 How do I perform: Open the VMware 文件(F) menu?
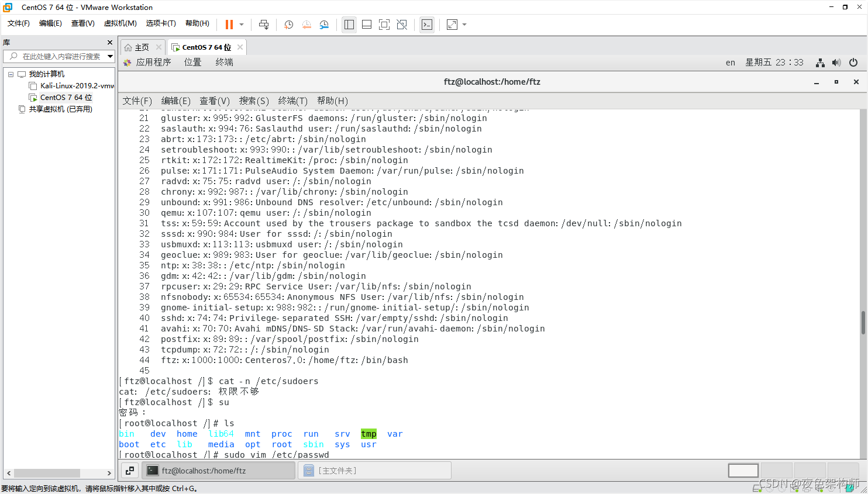point(19,23)
